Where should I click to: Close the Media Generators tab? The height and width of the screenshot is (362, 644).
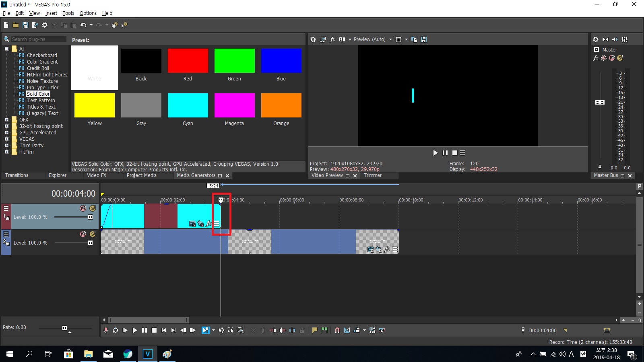click(x=227, y=176)
